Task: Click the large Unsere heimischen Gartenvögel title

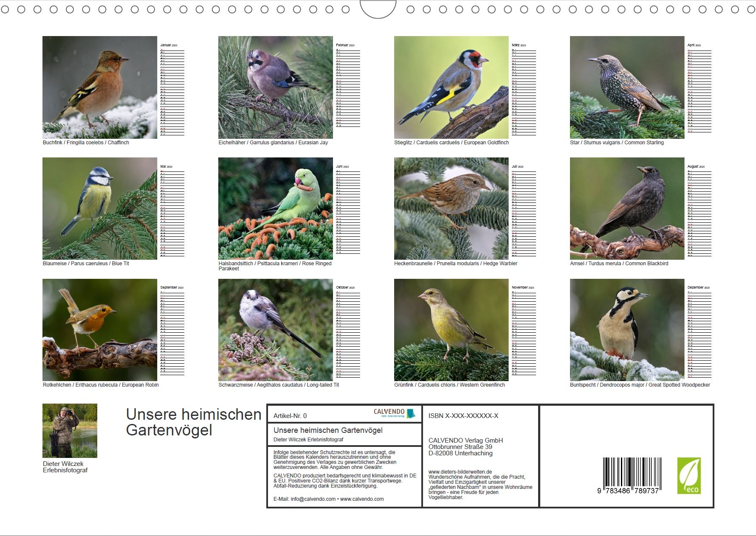Action: [x=193, y=422]
